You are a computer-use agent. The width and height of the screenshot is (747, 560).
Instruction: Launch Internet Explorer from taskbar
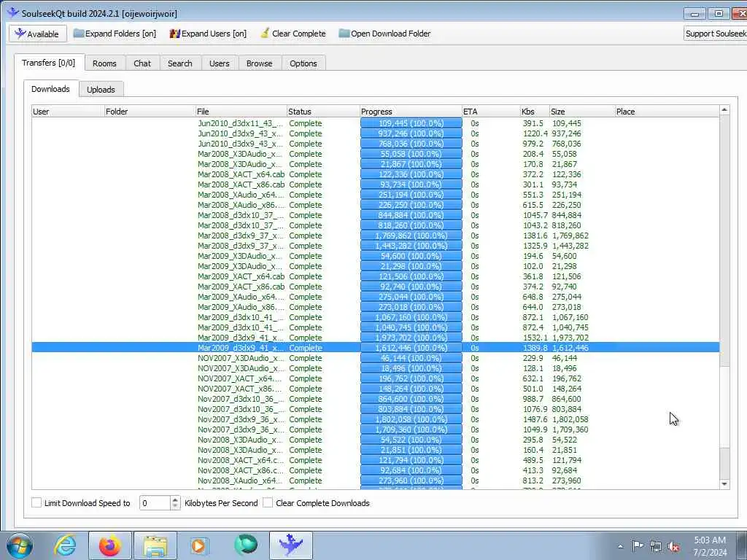(65, 545)
